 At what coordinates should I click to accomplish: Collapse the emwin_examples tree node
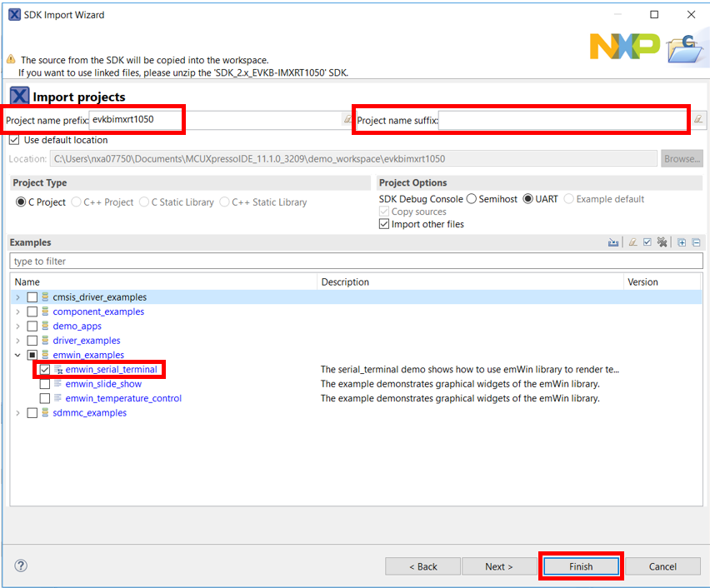click(17, 356)
